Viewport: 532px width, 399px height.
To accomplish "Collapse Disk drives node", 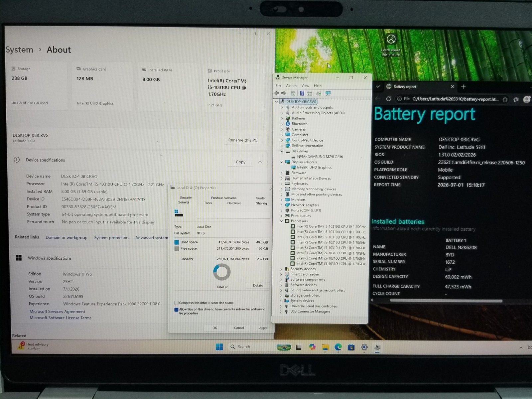I will point(282,151).
